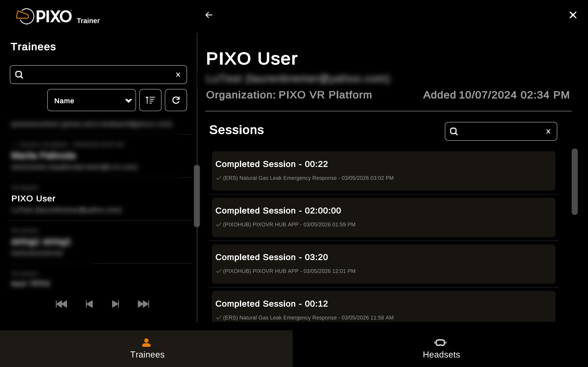Click the back arrow icon
Image resolution: width=588 pixels, height=367 pixels.
pos(209,15)
